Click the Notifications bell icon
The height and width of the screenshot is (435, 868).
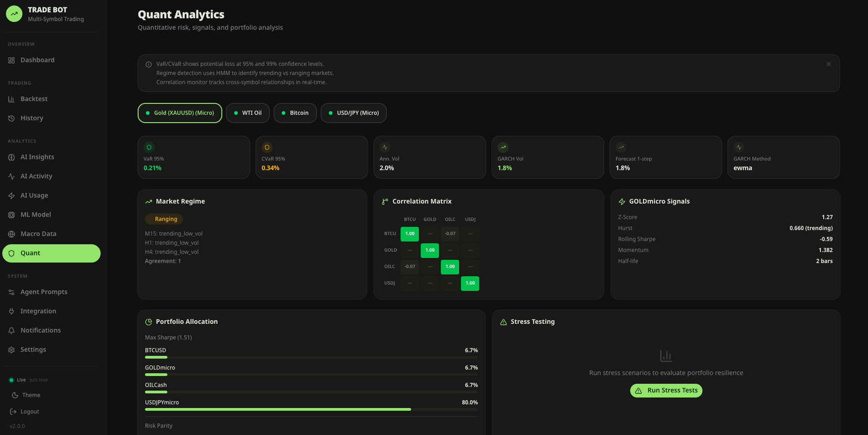click(x=11, y=331)
